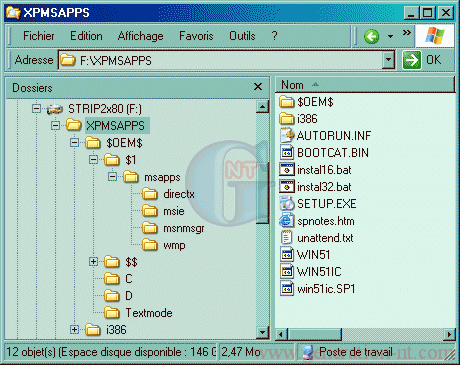
Task: Click file list horizontal scrollbar thumb
Action: tap(315, 334)
